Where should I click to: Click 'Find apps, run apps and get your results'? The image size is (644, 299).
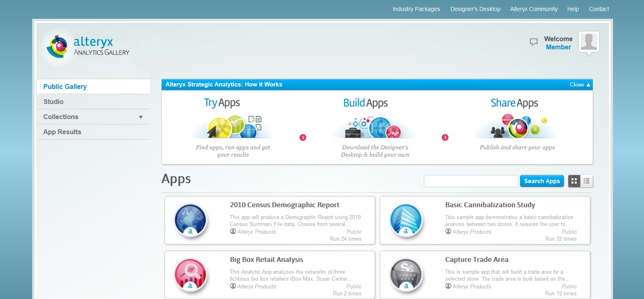[x=233, y=151]
